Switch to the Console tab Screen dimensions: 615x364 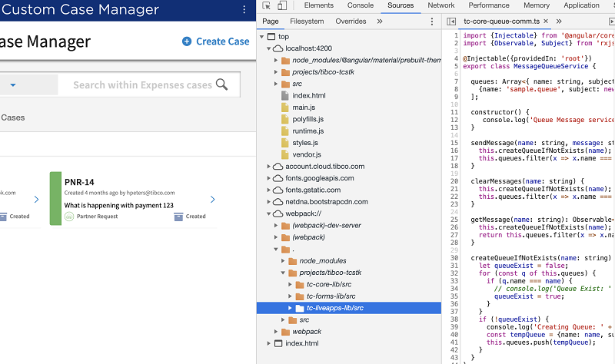point(360,5)
